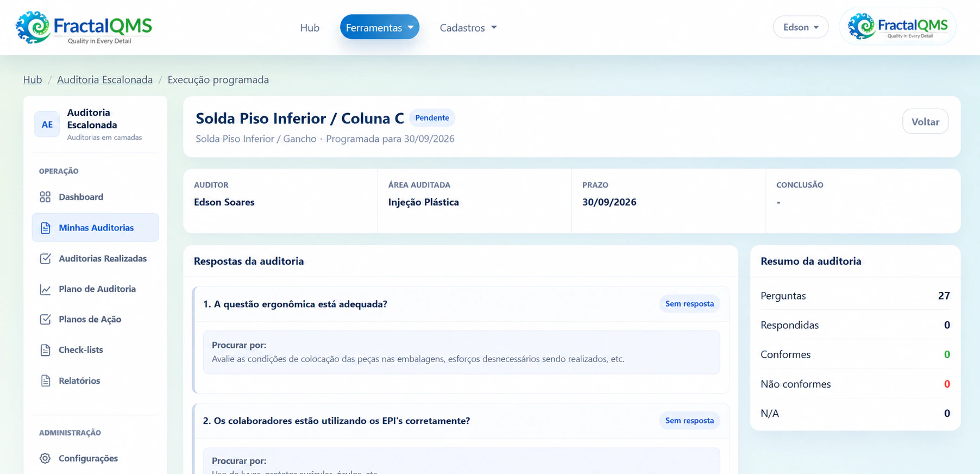Image resolution: width=980 pixels, height=474 pixels.
Task: Click the Check-lists document icon
Action: [46, 350]
